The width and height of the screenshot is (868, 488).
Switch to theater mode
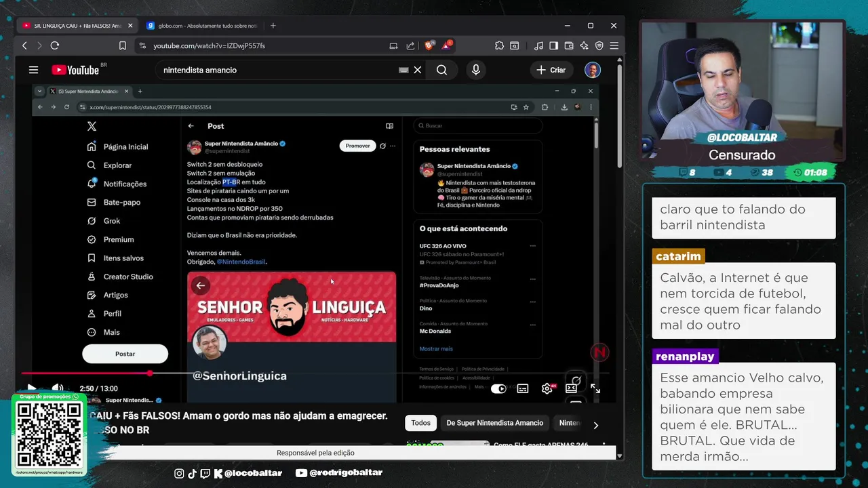coord(571,388)
